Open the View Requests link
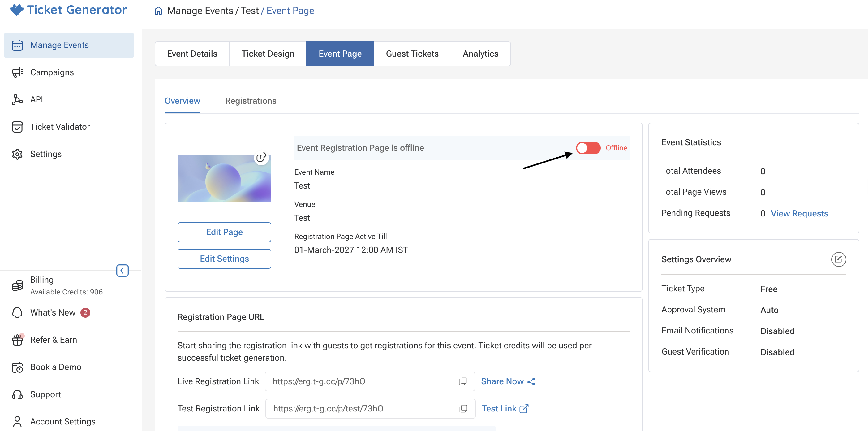The height and width of the screenshot is (431, 868). pyautogui.click(x=799, y=213)
